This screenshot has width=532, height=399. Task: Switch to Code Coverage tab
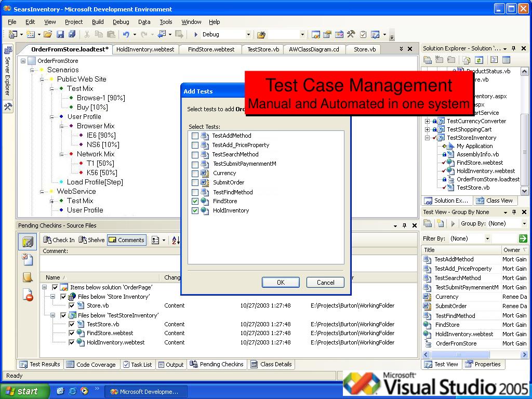(91, 365)
